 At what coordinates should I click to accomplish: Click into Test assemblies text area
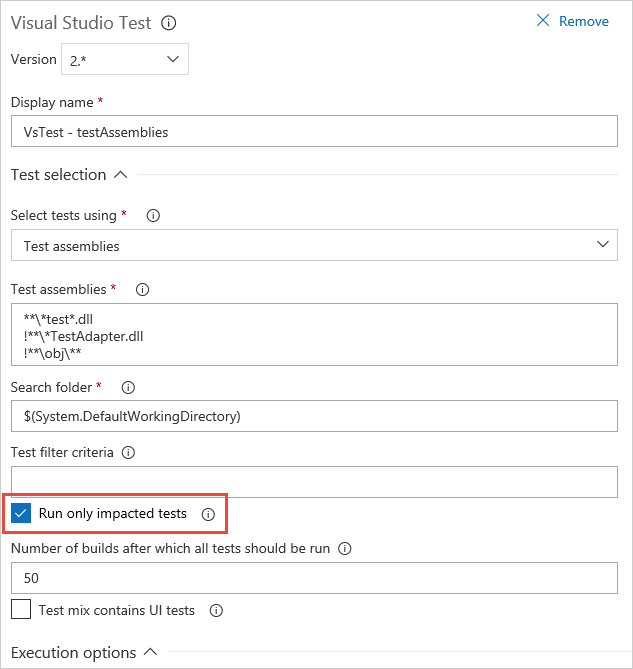pyautogui.click(x=314, y=336)
